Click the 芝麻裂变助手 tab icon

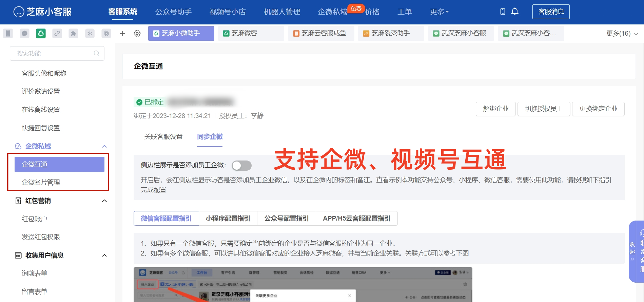click(366, 34)
